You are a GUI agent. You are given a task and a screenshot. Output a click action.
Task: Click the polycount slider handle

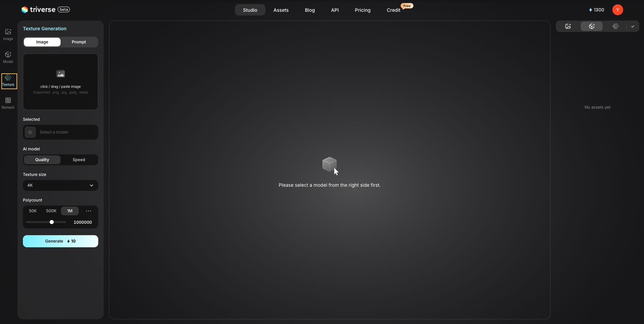(52, 222)
